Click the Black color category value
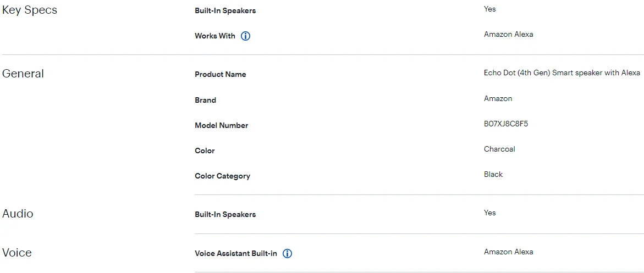Screen dimensions: 644x273 click(x=493, y=175)
